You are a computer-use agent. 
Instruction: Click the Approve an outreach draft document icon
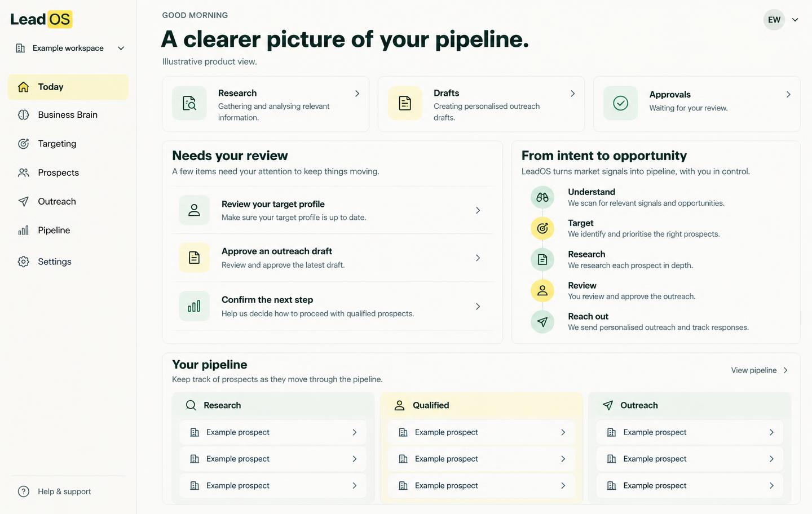pyautogui.click(x=194, y=258)
